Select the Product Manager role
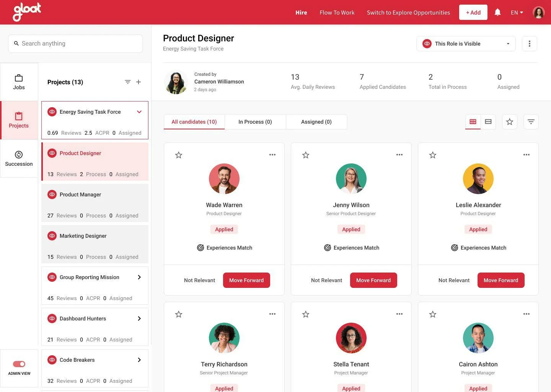551x392 pixels. [95, 203]
